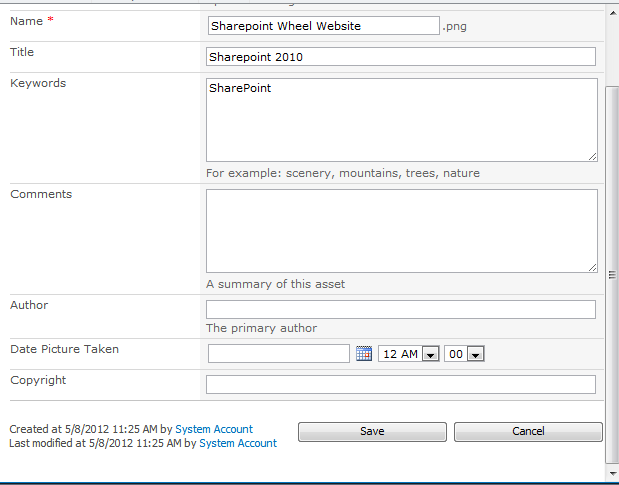Click the vertical scrollbar thumb
Screen dimensions: 619x485
(x=612, y=275)
